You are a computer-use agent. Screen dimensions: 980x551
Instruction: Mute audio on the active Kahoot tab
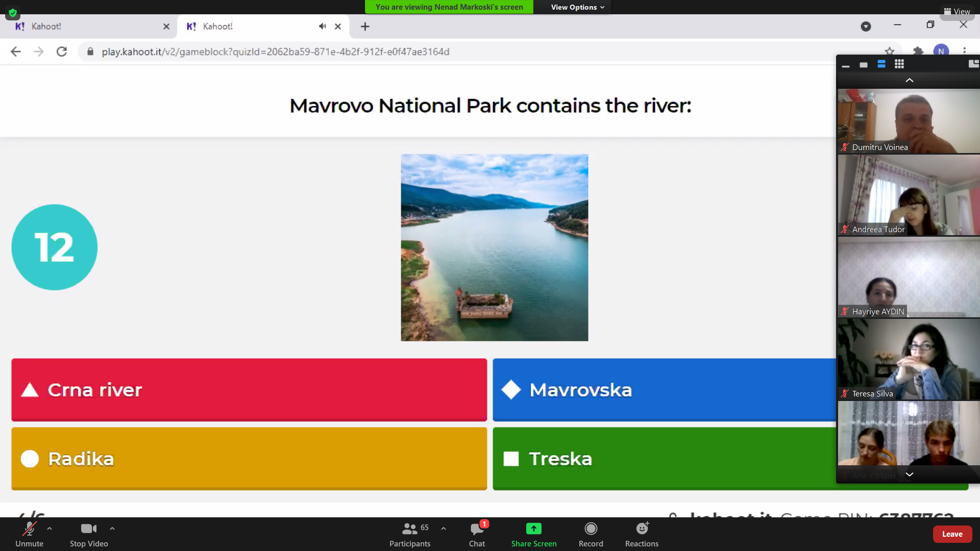tap(322, 27)
